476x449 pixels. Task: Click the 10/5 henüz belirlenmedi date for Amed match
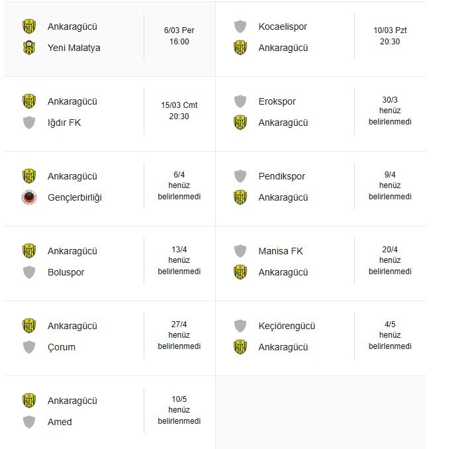pyautogui.click(x=179, y=410)
